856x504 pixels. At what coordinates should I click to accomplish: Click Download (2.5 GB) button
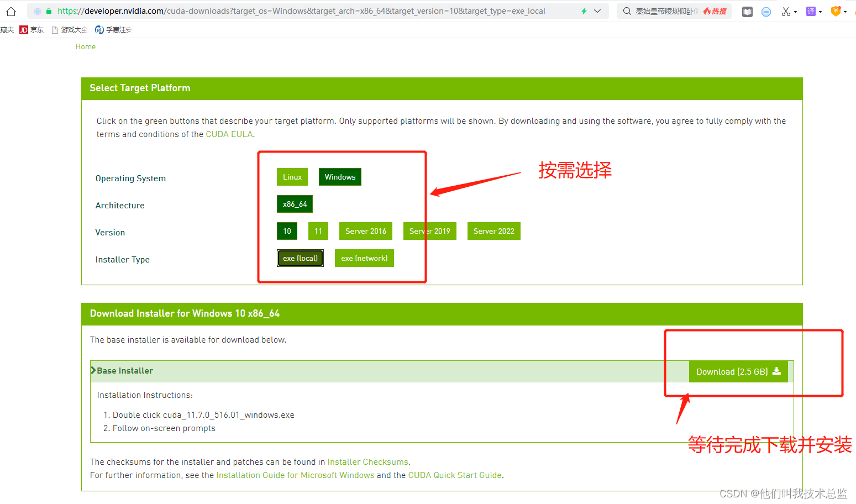tap(738, 371)
